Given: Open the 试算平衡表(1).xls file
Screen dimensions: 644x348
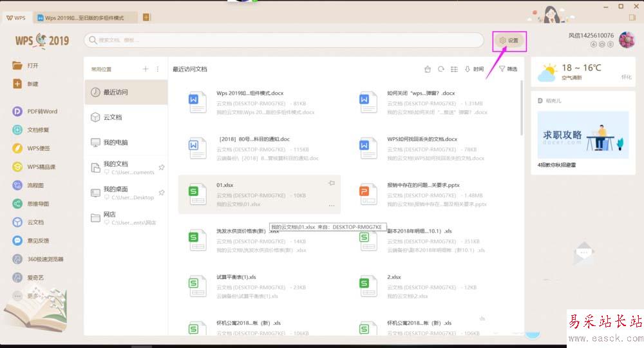Looking at the screenshot, I should [260, 286].
